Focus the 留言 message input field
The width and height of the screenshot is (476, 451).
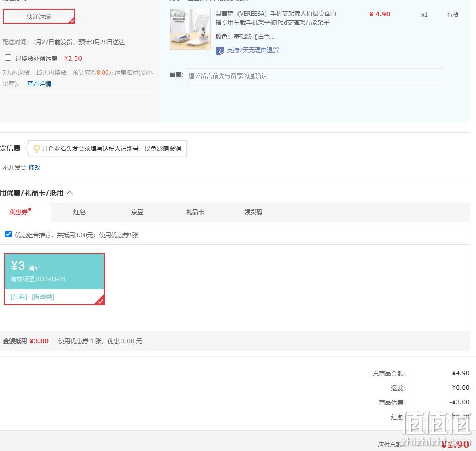point(314,76)
